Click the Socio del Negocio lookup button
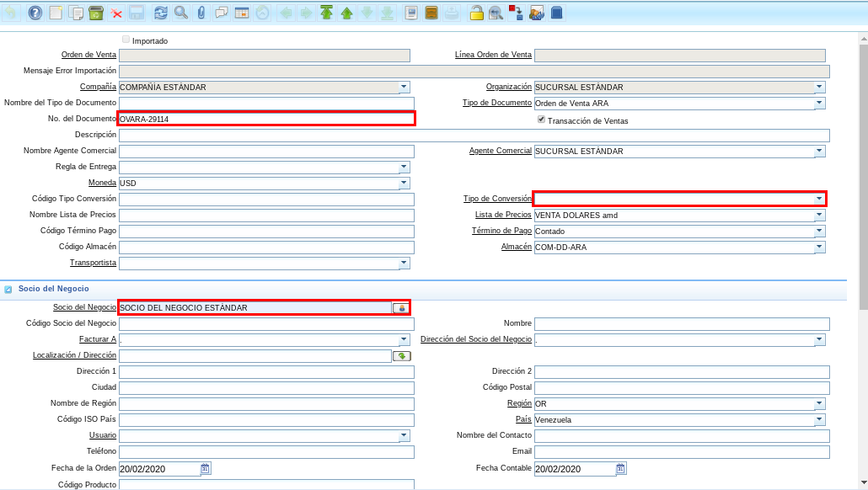Viewport: 868px width, 490px height. click(x=401, y=308)
